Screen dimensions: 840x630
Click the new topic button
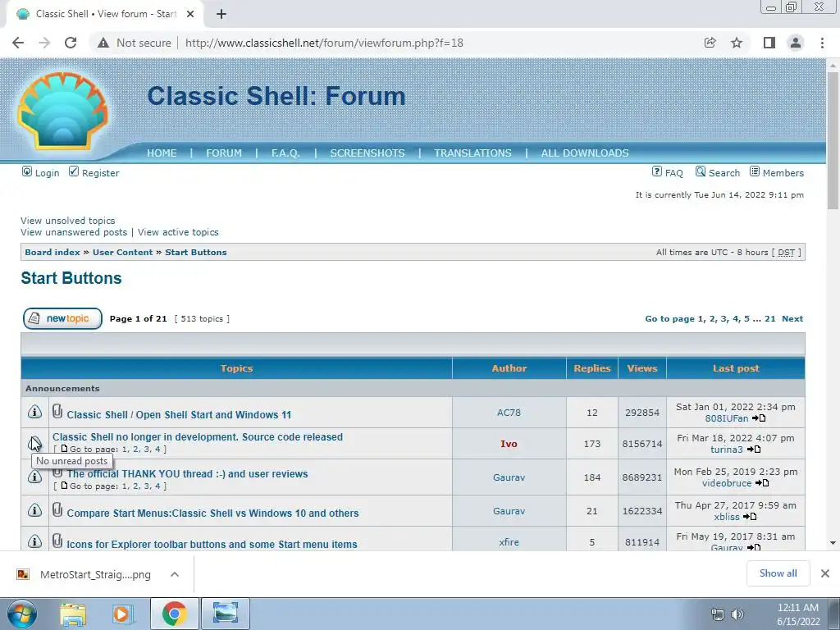pyautogui.click(x=62, y=319)
